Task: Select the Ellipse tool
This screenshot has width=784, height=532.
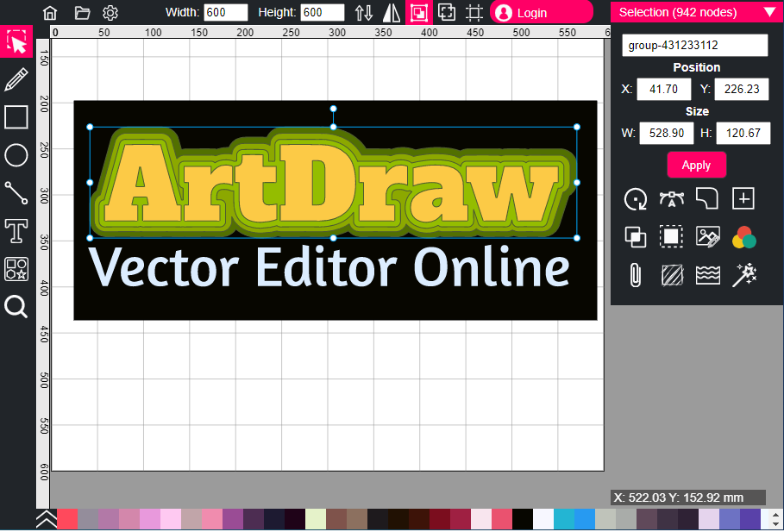Action: pyautogui.click(x=16, y=155)
